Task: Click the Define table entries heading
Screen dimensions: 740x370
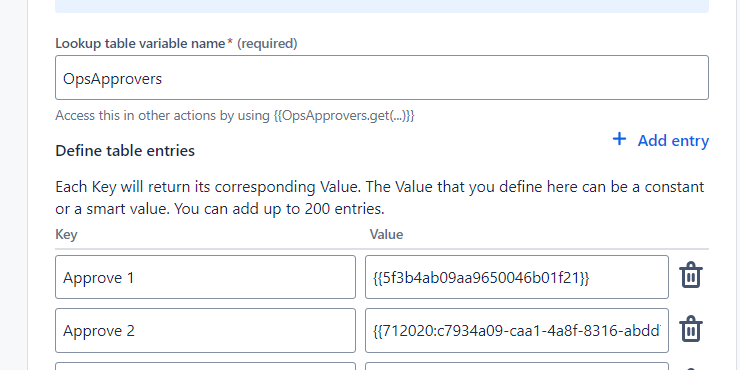Action: pyautogui.click(x=125, y=151)
